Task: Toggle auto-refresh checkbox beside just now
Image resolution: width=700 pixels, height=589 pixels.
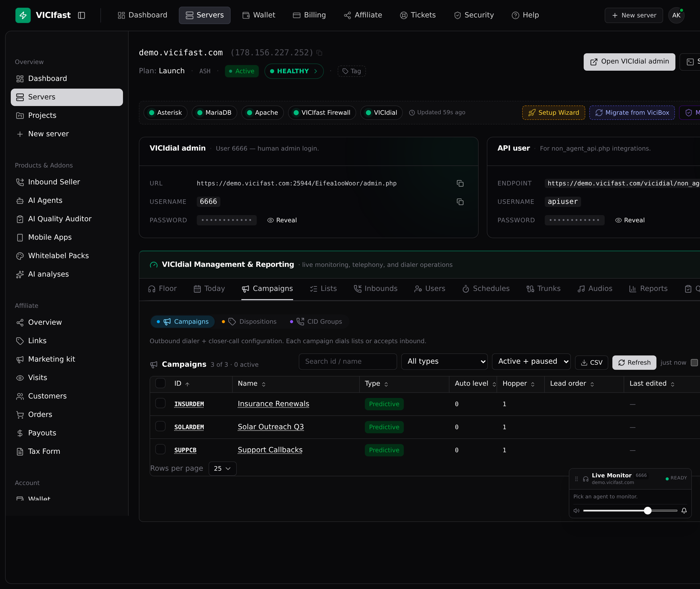Action: click(x=694, y=362)
